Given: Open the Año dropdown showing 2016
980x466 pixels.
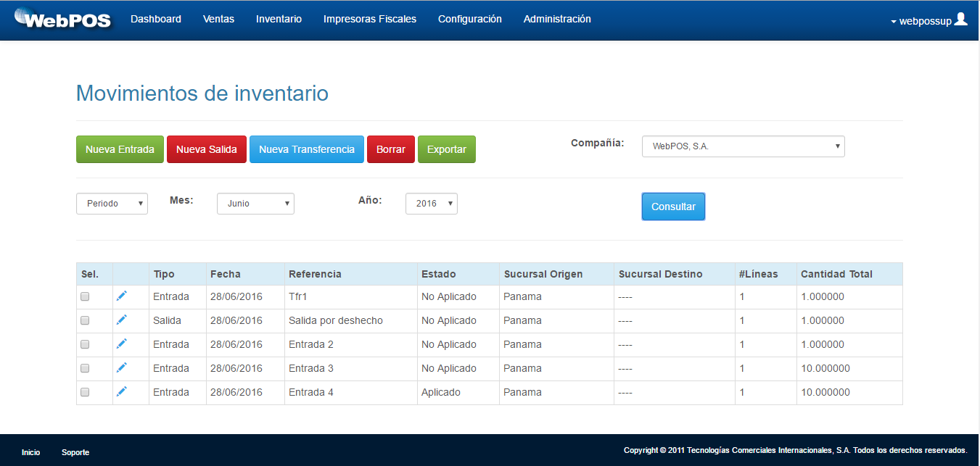Looking at the screenshot, I should pos(431,204).
